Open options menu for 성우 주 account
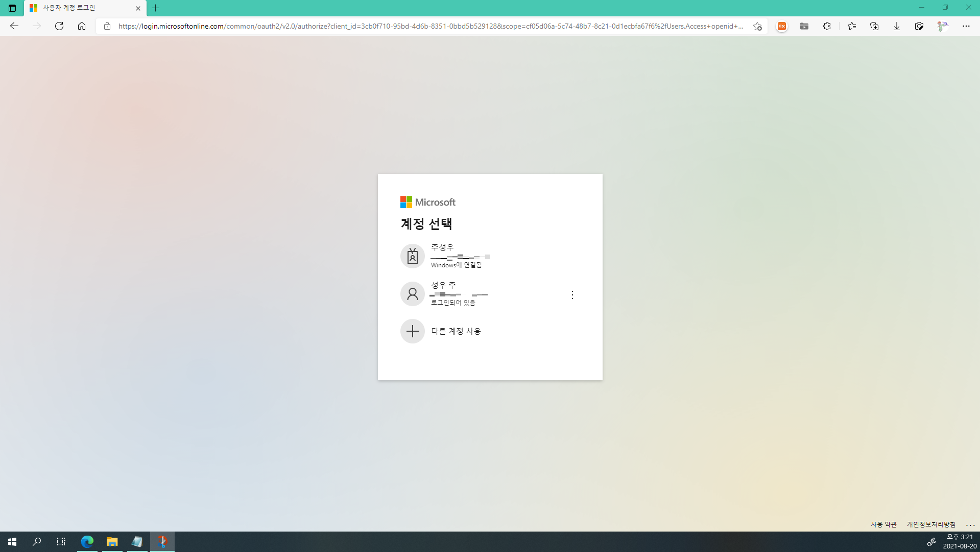The width and height of the screenshot is (980, 552). (572, 295)
